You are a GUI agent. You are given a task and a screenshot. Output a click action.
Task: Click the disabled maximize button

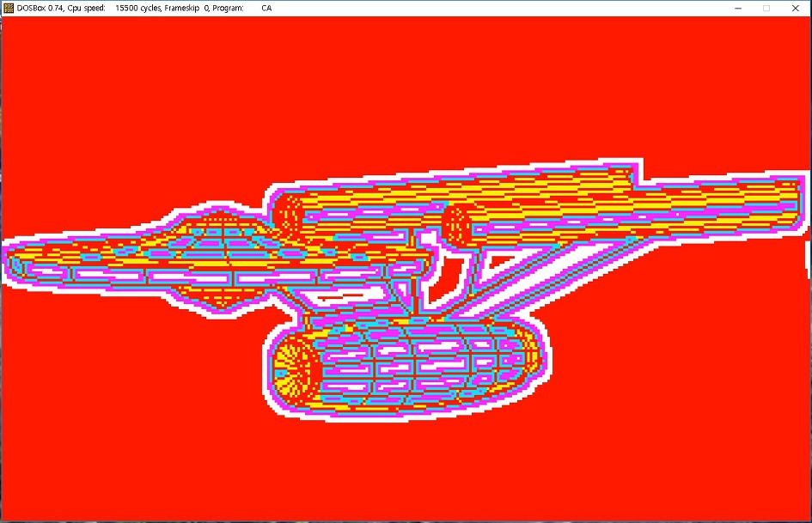(766, 9)
